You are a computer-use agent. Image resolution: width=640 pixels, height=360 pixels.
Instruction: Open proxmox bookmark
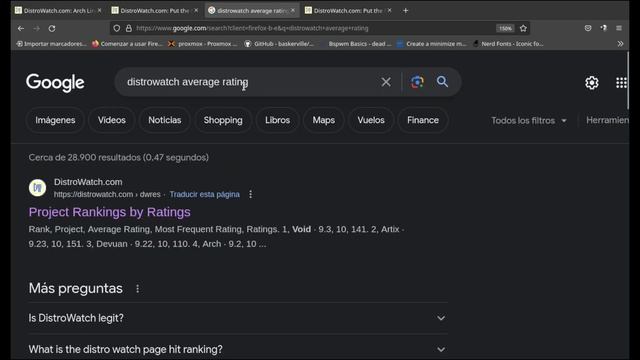click(203, 44)
